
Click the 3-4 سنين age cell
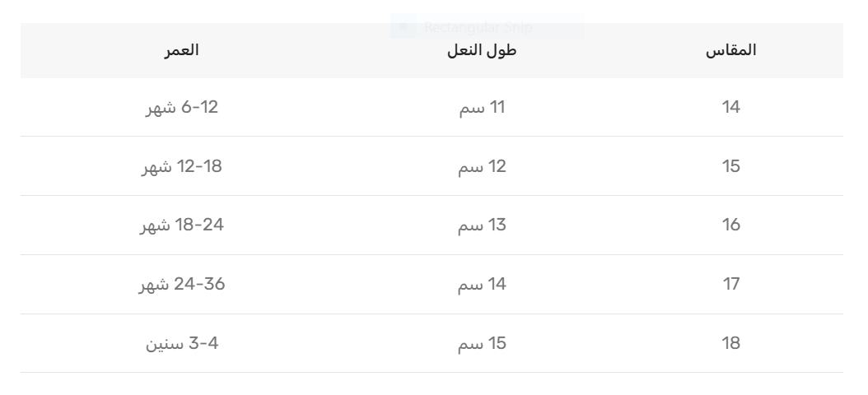click(181, 344)
